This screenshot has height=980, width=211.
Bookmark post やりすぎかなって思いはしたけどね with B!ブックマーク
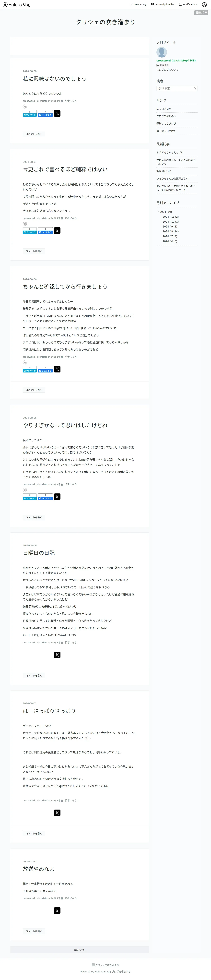click(x=30, y=497)
